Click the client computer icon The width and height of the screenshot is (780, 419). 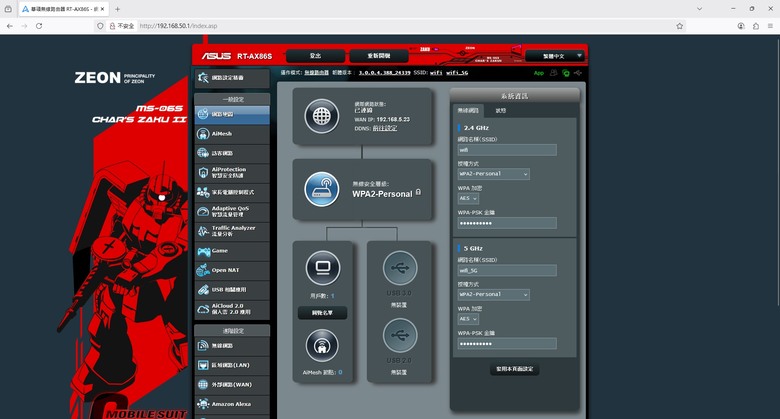coord(322,268)
